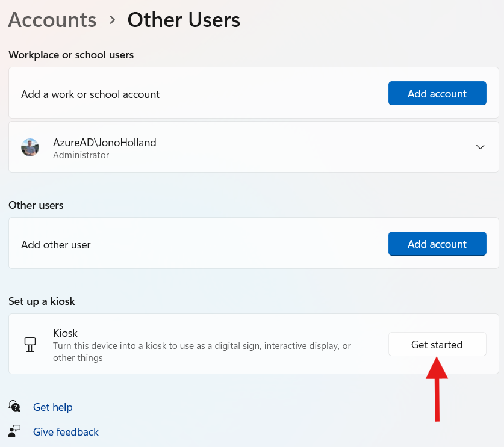The width and height of the screenshot is (504, 447).
Task: Click the JonoHolland profile picture
Action: pyautogui.click(x=30, y=147)
